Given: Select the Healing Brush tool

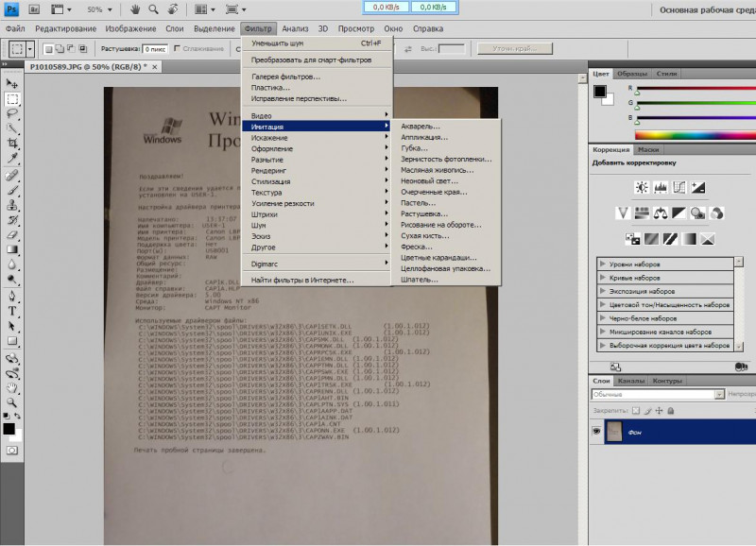Looking at the screenshot, I should click(12, 176).
